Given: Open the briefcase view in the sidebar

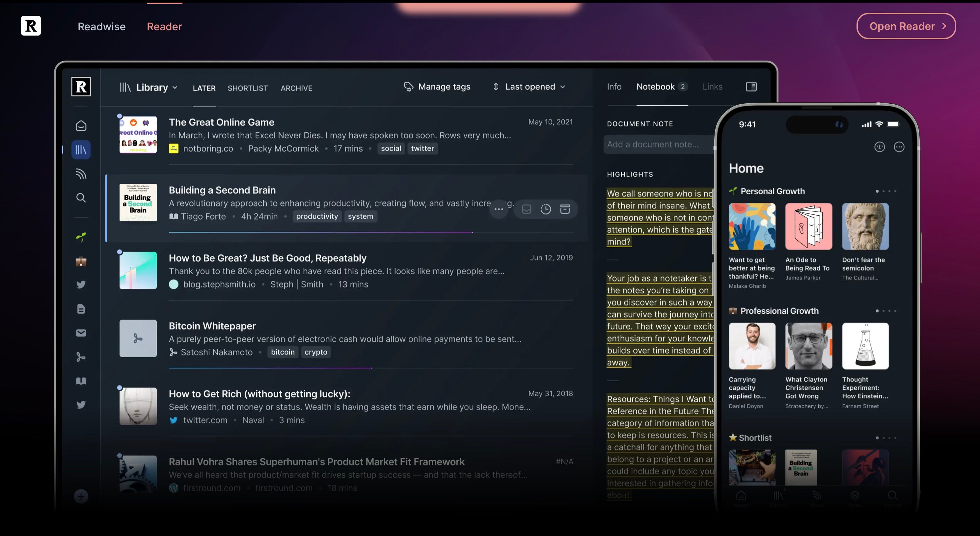Looking at the screenshot, I should click(x=81, y=261).
